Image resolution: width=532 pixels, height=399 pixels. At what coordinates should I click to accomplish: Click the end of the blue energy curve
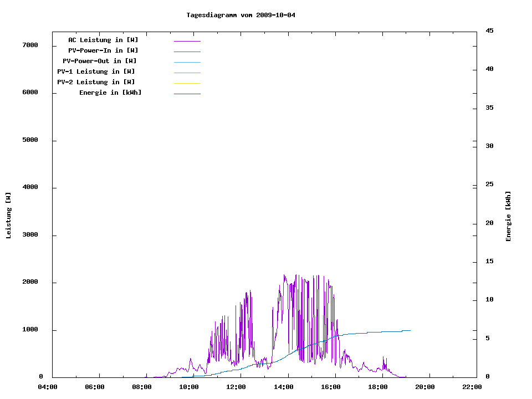(x=410, y=330)
